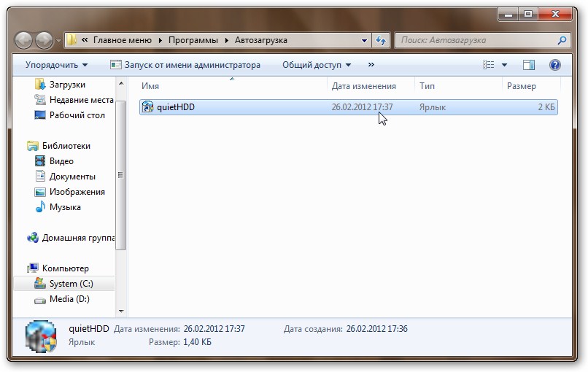Open the Общий доступ menu
This screenshot has width=588, height=372.
[x=317, y=65]
